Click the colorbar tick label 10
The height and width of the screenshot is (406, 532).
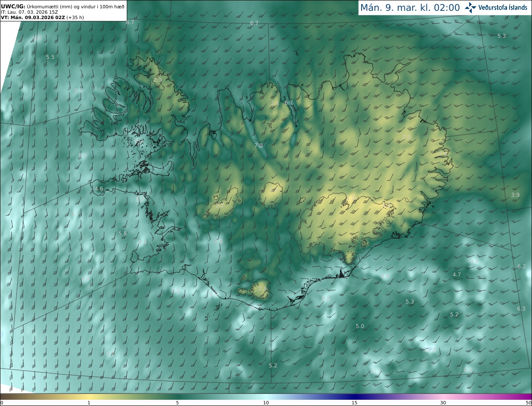tap(266, 403)
